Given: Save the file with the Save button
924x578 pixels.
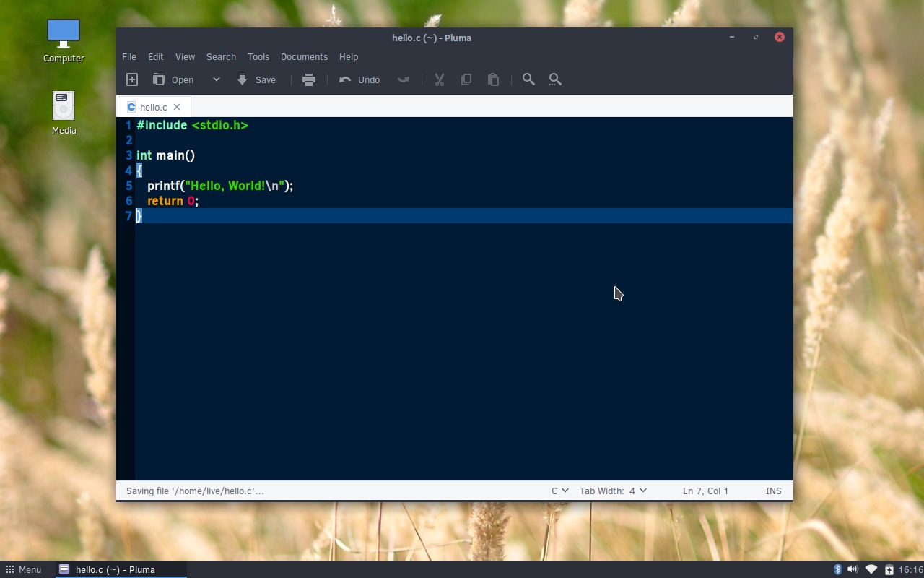Looking at the screenshot, I should (256, 79).
